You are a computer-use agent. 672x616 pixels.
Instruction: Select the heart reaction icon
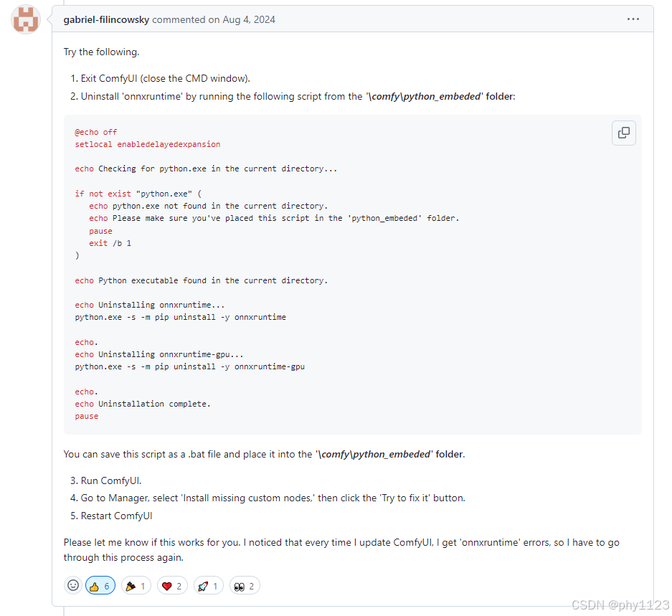167,585
